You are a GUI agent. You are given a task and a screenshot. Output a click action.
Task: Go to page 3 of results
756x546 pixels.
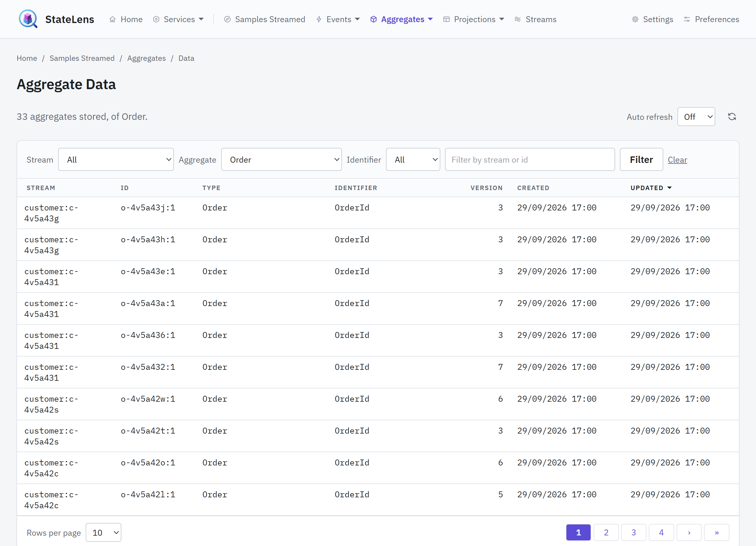634,532
